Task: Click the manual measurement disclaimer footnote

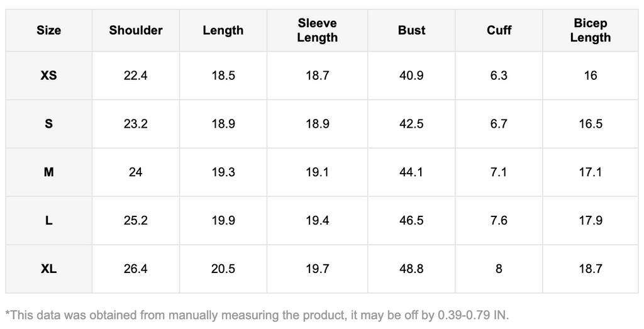Action: click(257, 315)
